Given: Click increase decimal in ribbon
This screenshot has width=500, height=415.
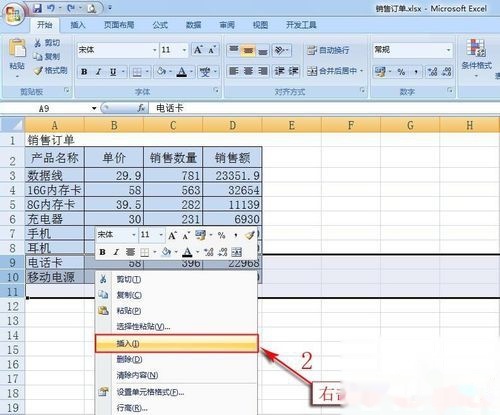Looking at the screenshot, I should (433, 71).
